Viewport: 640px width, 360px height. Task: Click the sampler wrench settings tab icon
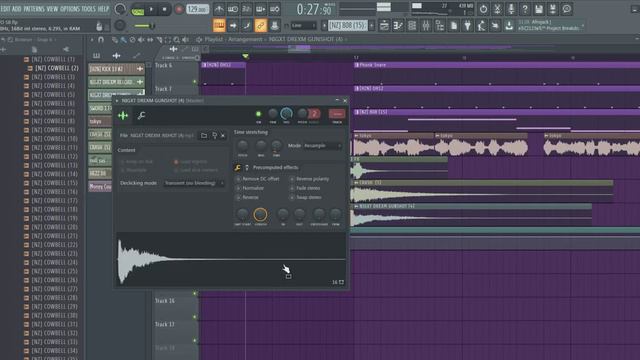[141, 116]
